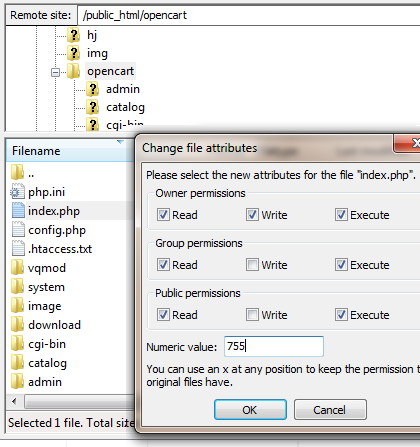Image resolution: width=420 pixels, height=447 pixels.
Task: Open the system folder icon
Action: [x=17, y=286]
